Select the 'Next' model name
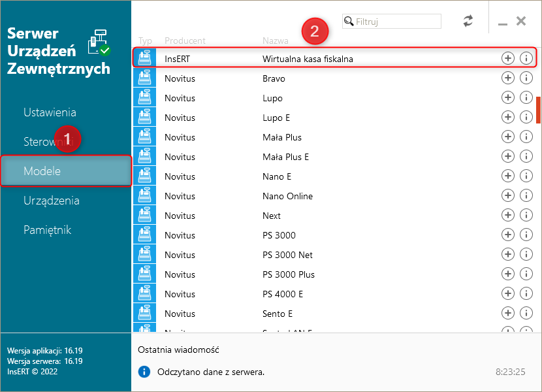 point(272,216)
